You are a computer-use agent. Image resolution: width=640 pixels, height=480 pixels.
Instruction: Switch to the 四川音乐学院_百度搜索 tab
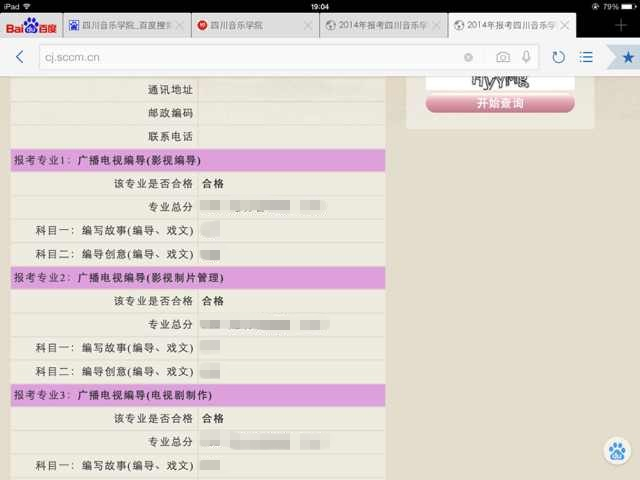pos(126,25)
